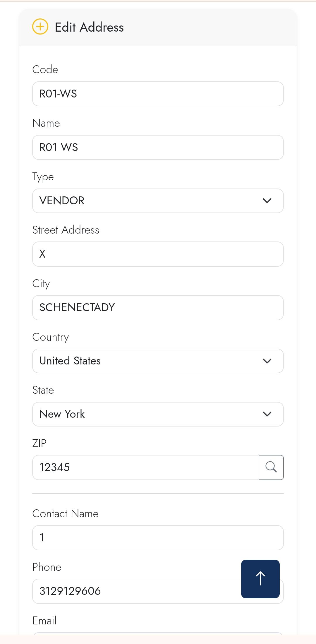Open the Country dropdown showing United States
Screen dimensions: 316x644
[158, 361]
